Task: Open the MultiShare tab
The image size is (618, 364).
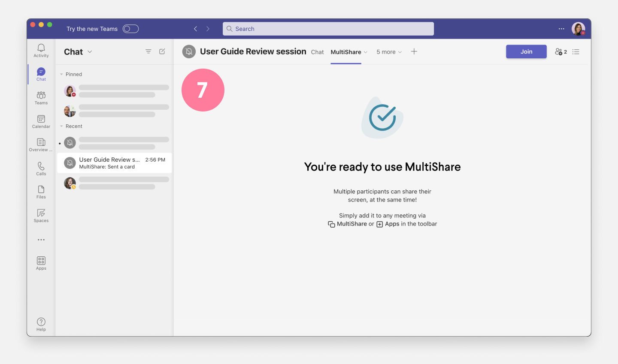Action: (x=346, y=51)
